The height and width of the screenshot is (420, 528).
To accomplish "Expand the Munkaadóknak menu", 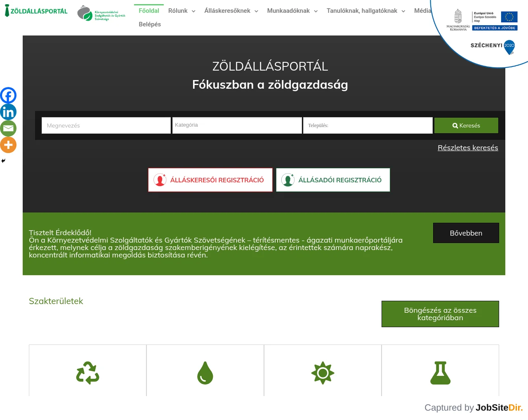I will click(292, 11).
